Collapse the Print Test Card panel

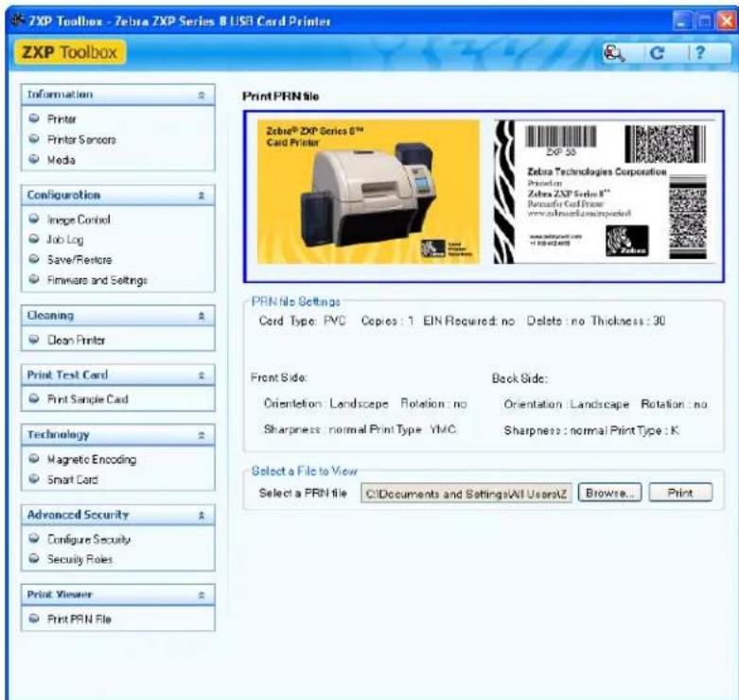[x=202, y=376]
